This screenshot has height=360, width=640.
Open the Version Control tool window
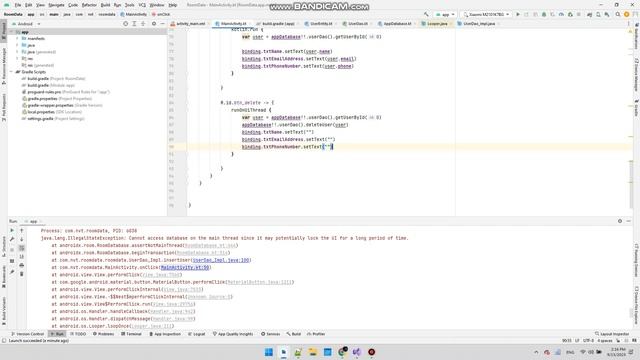27,334
